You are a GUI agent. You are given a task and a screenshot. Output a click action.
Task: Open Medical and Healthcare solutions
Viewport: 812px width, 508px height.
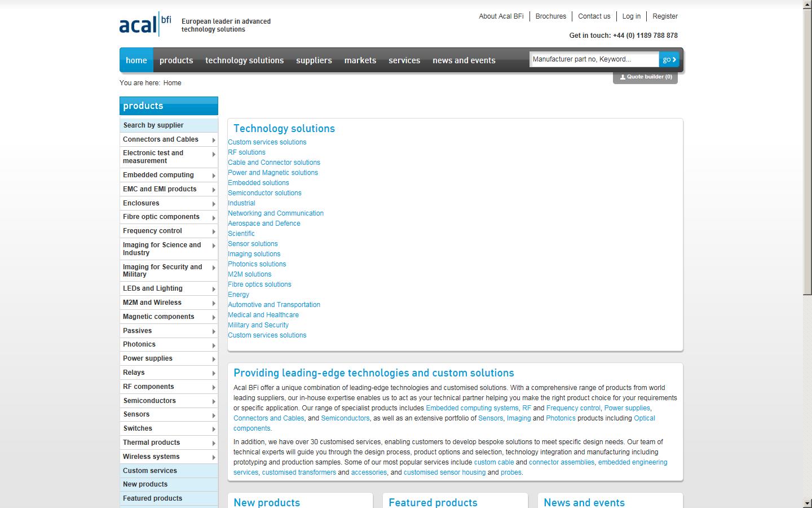(263, 314)
